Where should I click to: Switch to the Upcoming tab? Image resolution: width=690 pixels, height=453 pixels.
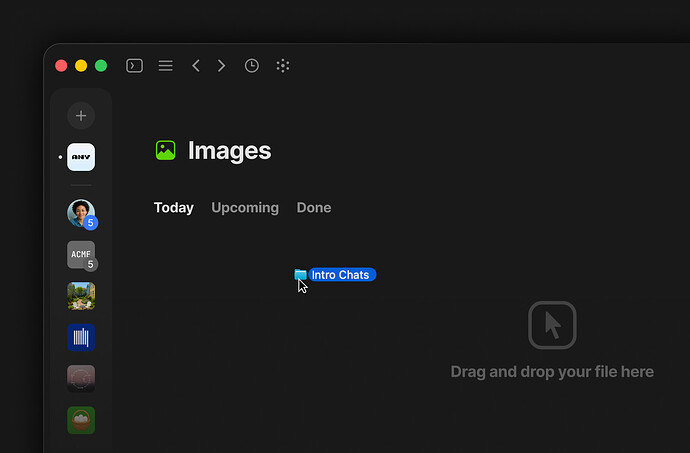coord(245,208)
